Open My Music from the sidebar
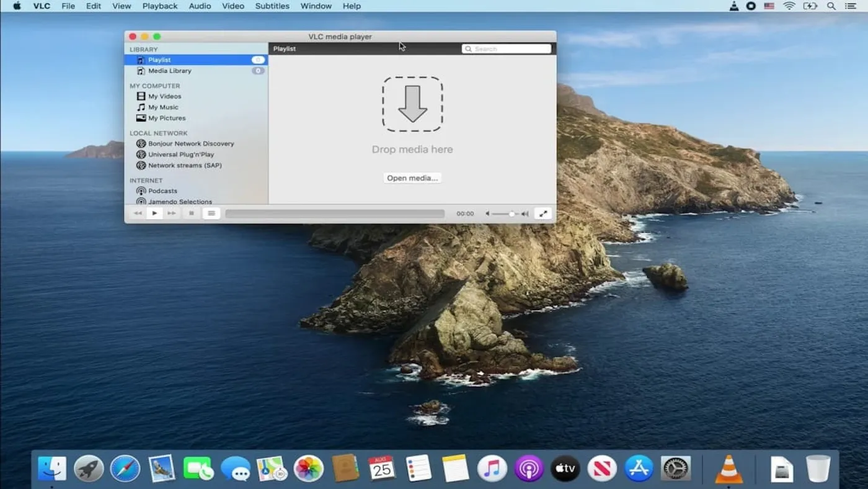868x489 pixels. click(x=163, y=107)
